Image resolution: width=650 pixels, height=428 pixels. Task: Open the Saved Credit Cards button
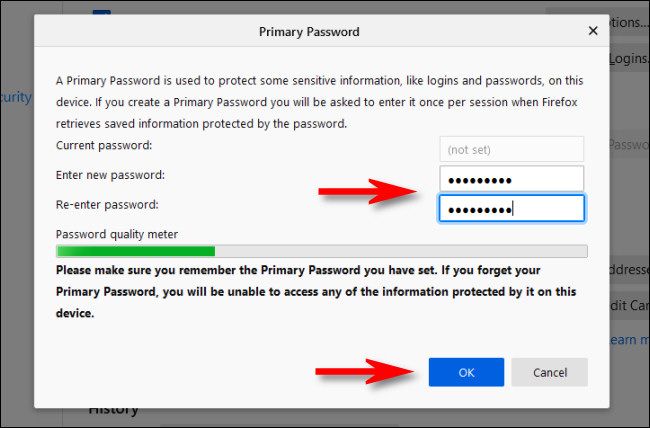pyautogui.click(x=625, y=305)
